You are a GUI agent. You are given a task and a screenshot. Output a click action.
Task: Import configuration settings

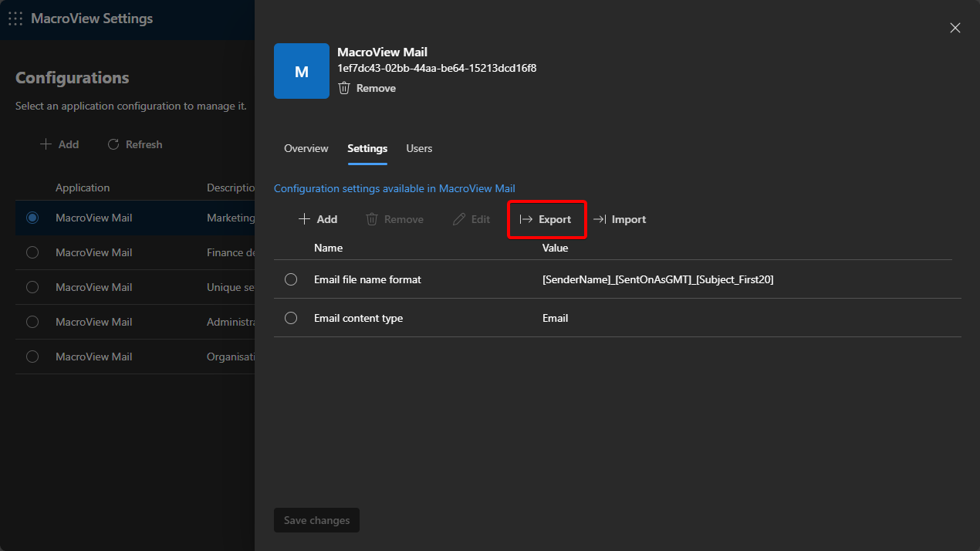[620, 219]
